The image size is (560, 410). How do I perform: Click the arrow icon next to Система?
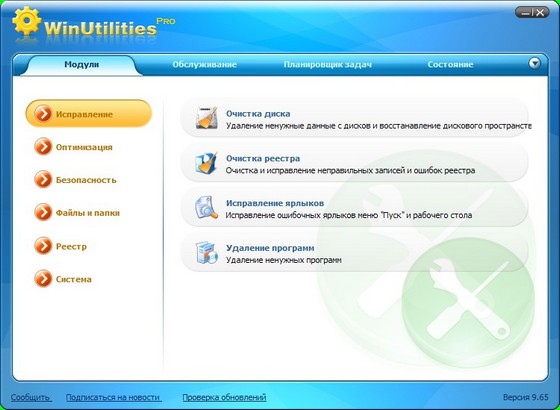(x=43, y=279)
